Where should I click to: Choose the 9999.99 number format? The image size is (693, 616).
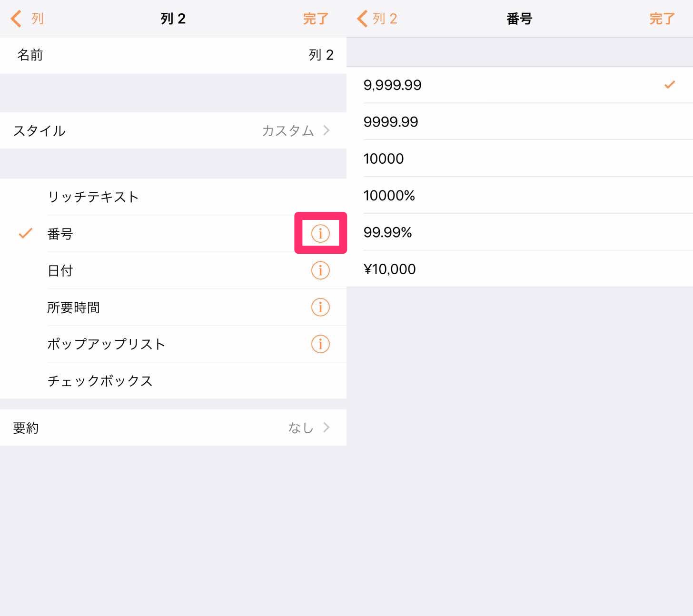(x=520, y=121)
